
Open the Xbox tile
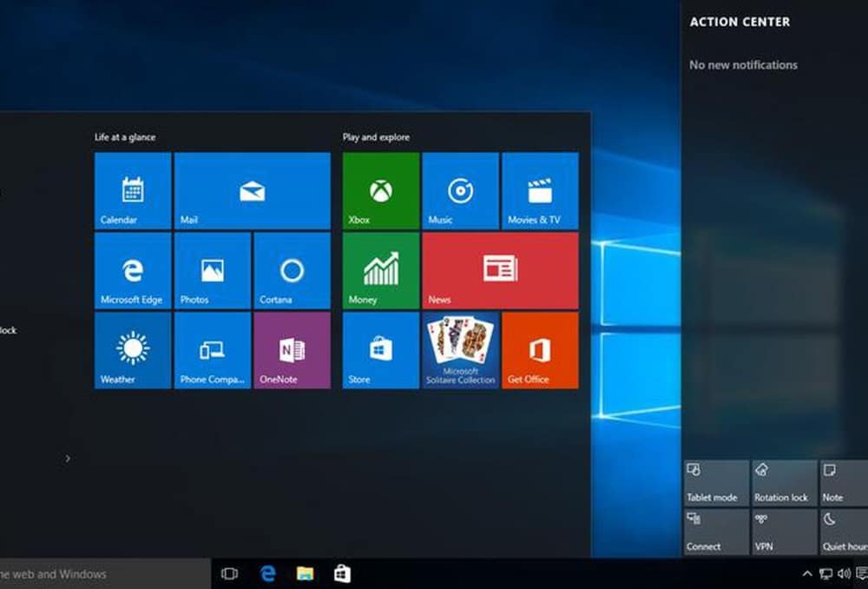click(380, 191)
